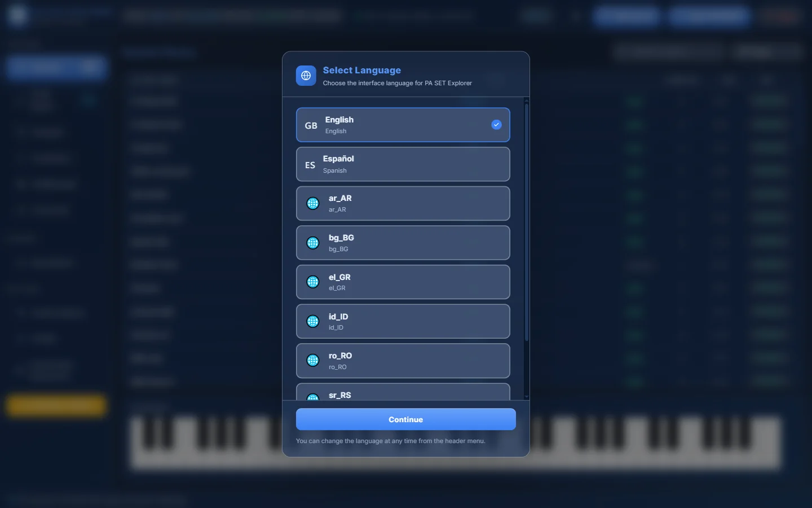Choose the sr_RS language option
The image size is (812, 508).
(403, 392)
